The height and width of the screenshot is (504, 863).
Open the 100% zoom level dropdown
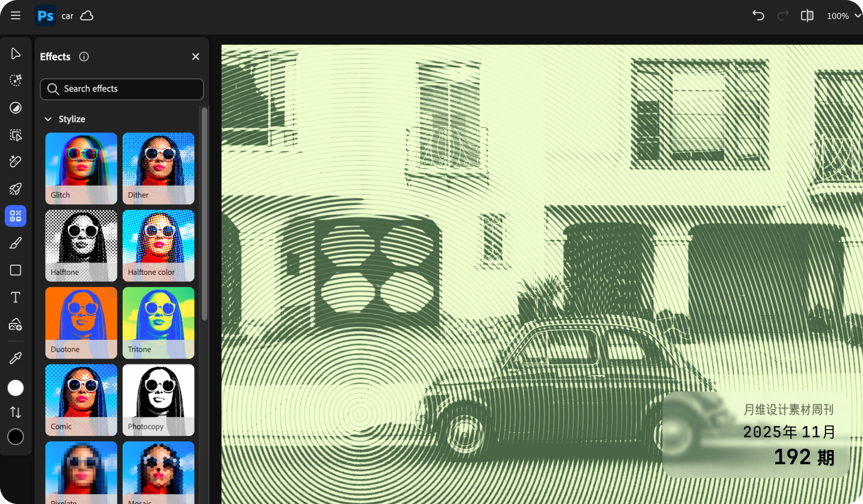click(x=843, y=16)
